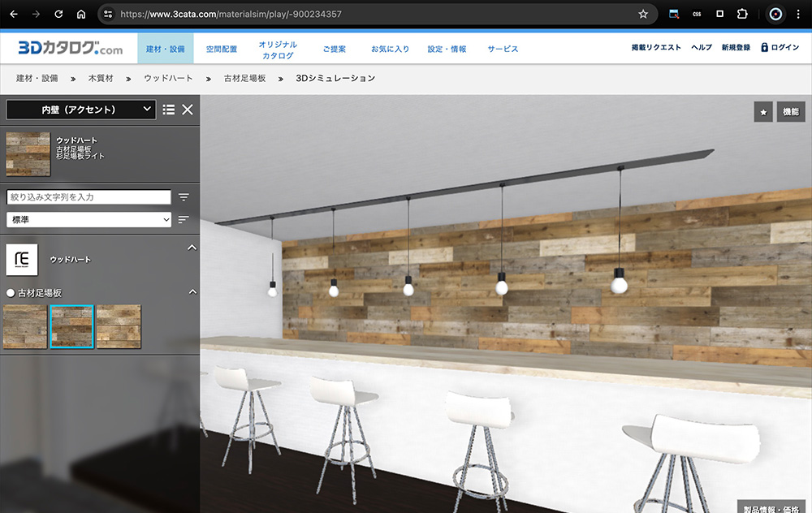Reload the page in the browser
The image size is (812, 513).
pos(58,14)
